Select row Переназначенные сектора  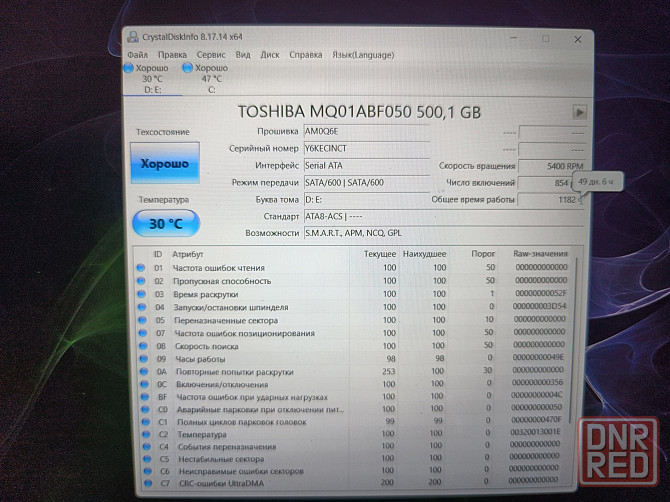(x=353, y=320)
